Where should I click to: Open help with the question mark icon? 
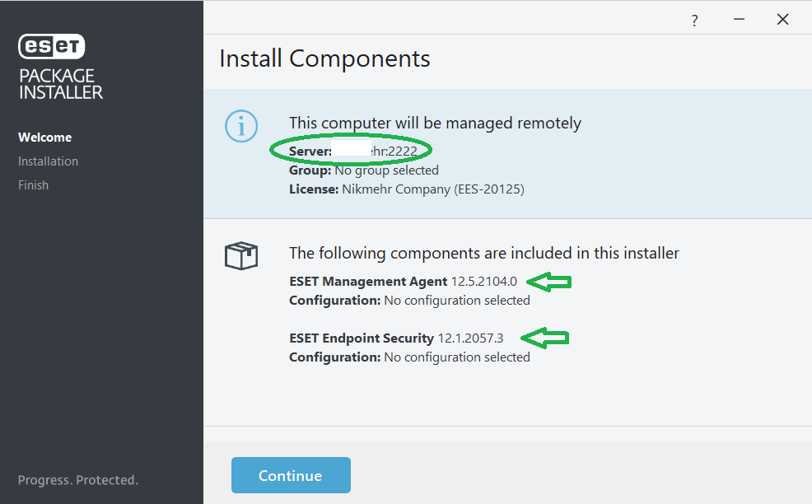pyautogui.click(x=695, y=20)
